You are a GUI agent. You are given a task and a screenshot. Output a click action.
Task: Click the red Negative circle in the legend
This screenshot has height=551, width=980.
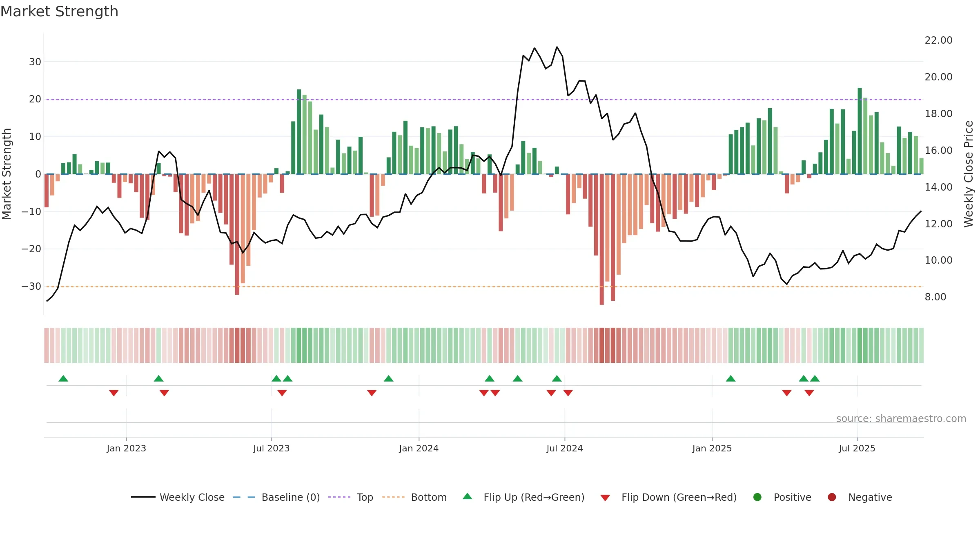click(x=832, y=497)
